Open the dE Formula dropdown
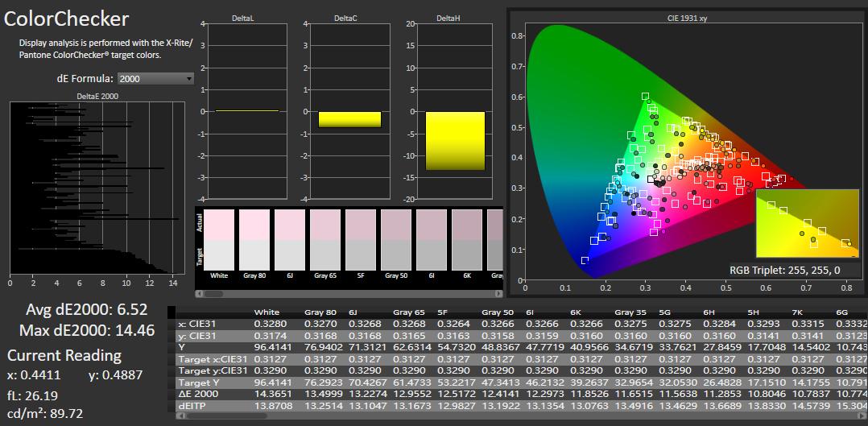Screen dimensions: 868x426 click(x=155, y=78)
